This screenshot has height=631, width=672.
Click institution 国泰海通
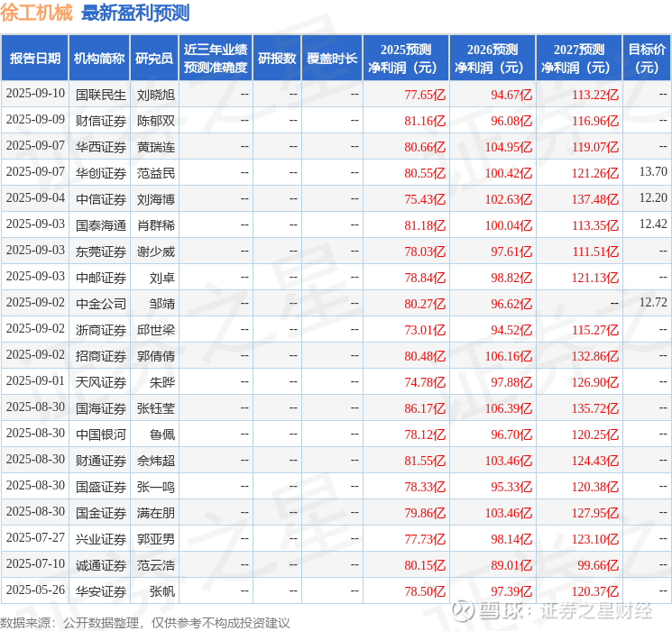101,225
